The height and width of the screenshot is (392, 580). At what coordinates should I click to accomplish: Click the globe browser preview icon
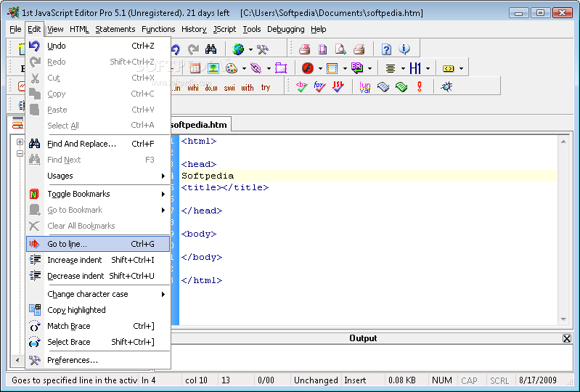(x=238, y=49)
